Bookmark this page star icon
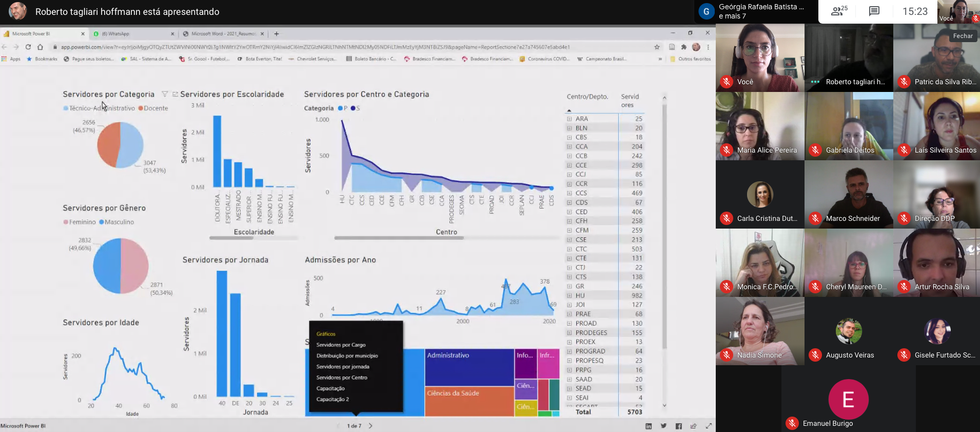980x432 pixels. tap(657, 47)
